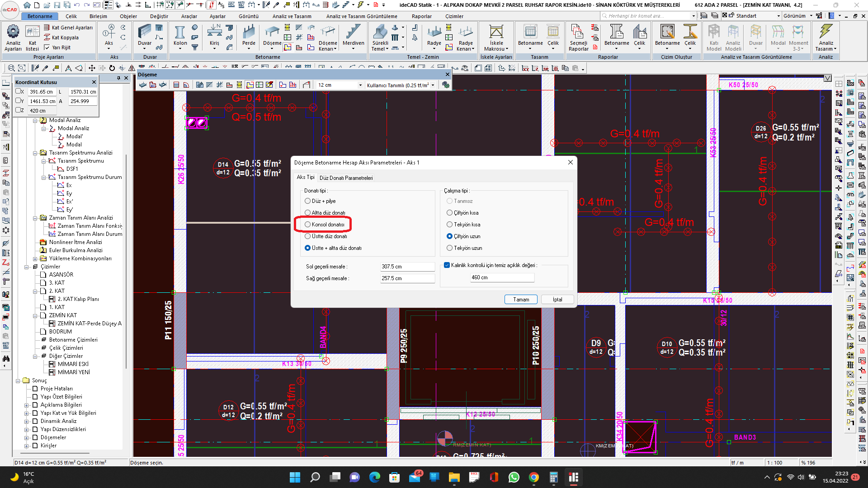Screen dimensions: 868x488
Task: Open Çelik ribbon tab
Action: (71, 16)
